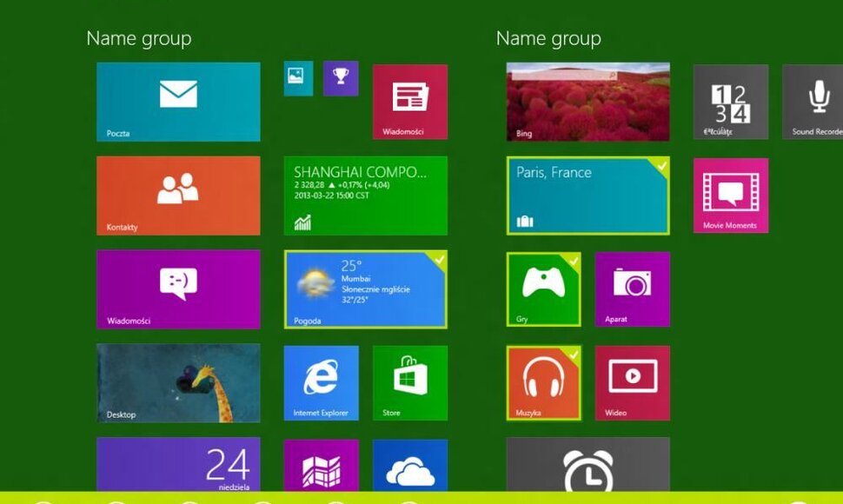
Task: Open the purple Maps tile
Action: click(x=321, y=465)
